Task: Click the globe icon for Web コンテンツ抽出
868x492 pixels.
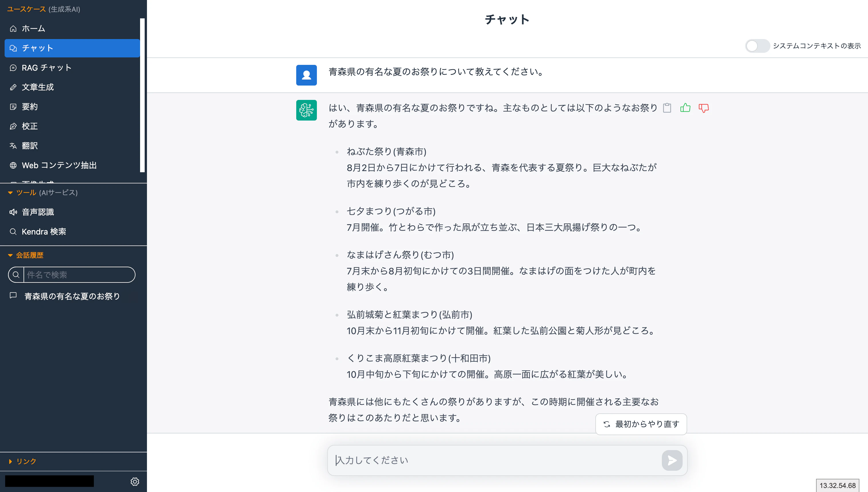Action: [x=13, y=165]
